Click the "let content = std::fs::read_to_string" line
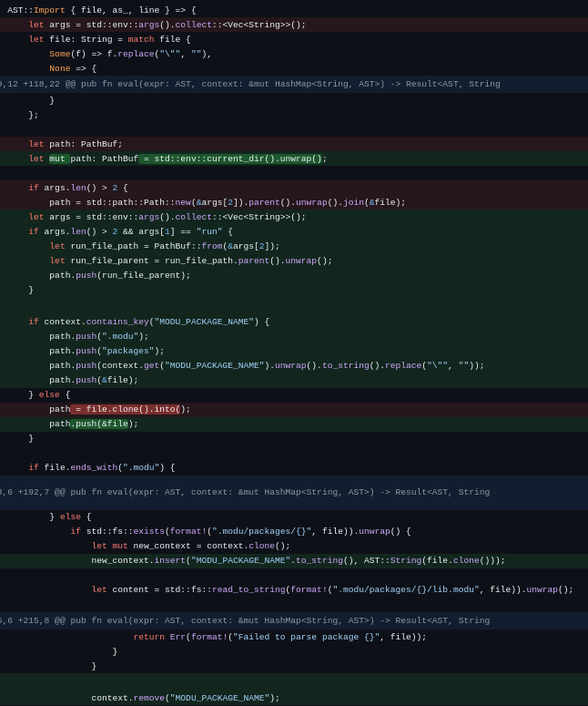This screenshot has width=588, height=706. click(332, 589)
